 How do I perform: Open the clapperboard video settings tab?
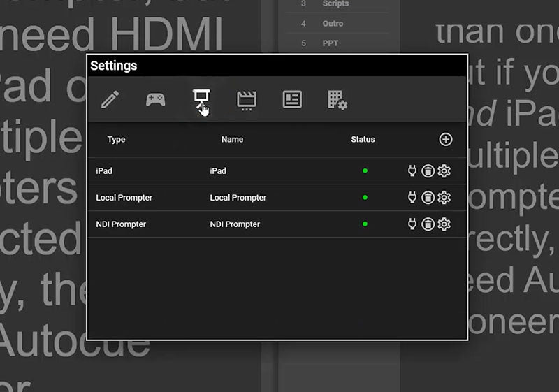point(247,100)
